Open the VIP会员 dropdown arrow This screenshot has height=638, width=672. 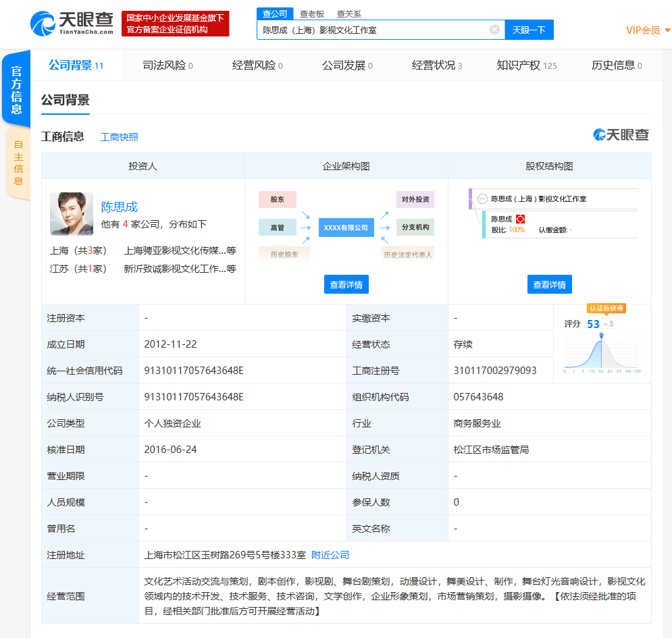(667, 30)
